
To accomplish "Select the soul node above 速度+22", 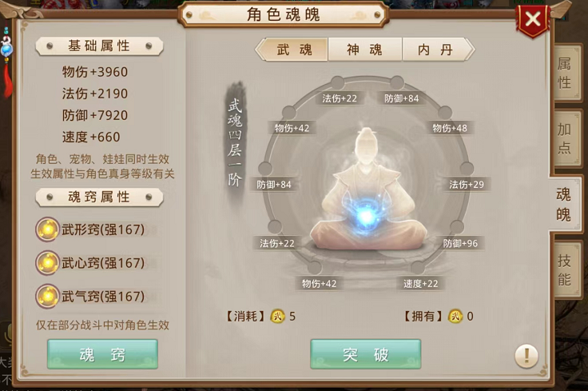I will click(x=418, y=268).
